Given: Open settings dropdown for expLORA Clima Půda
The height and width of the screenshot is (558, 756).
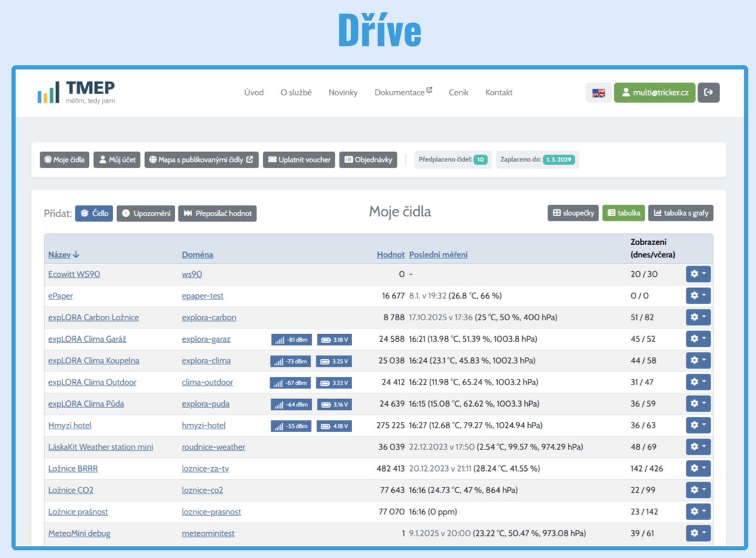Looking at the screenshot, I should [x=698, y=404].
